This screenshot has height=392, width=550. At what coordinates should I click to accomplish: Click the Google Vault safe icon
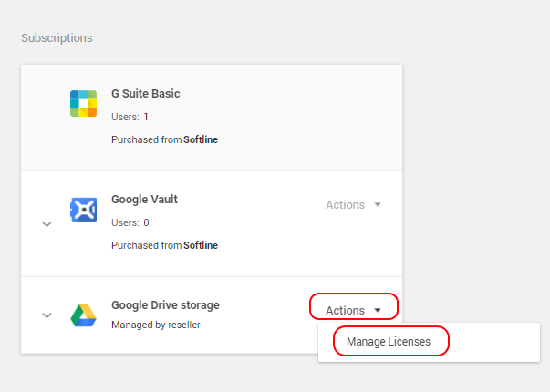83,210
